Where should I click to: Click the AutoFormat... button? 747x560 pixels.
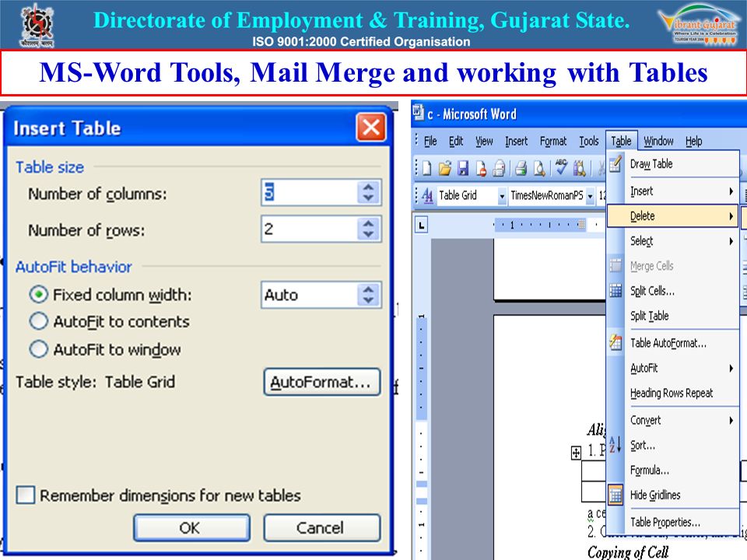pyautogui.click(x=322, y=382)
